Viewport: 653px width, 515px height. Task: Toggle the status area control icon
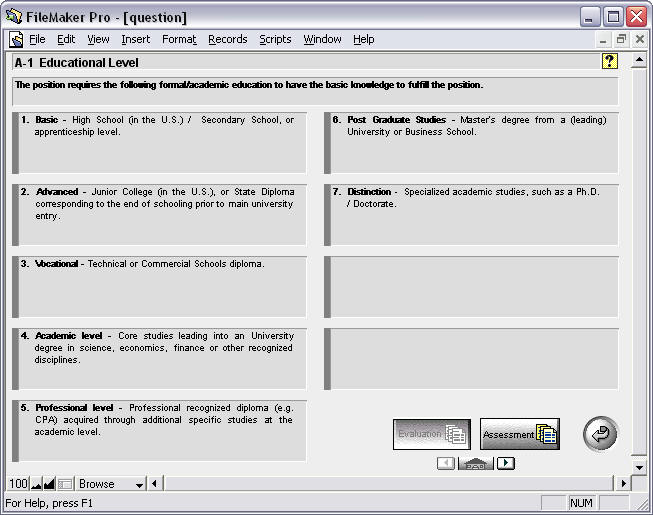pyautogui.click(x=65, y=484)
